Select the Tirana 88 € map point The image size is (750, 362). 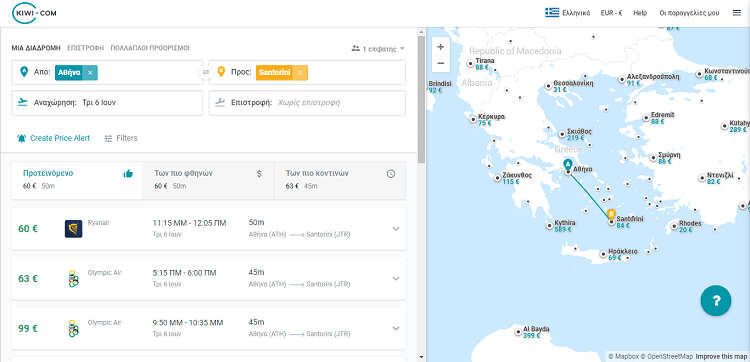click(471, 64)
